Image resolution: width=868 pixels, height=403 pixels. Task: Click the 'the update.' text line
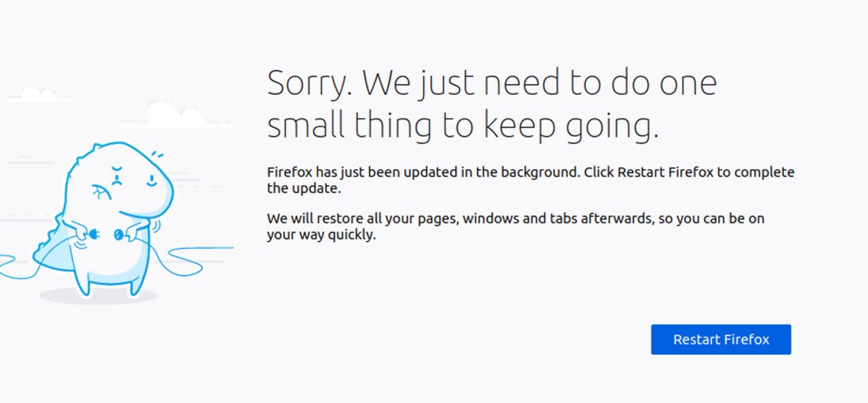(x=304, y=188)
